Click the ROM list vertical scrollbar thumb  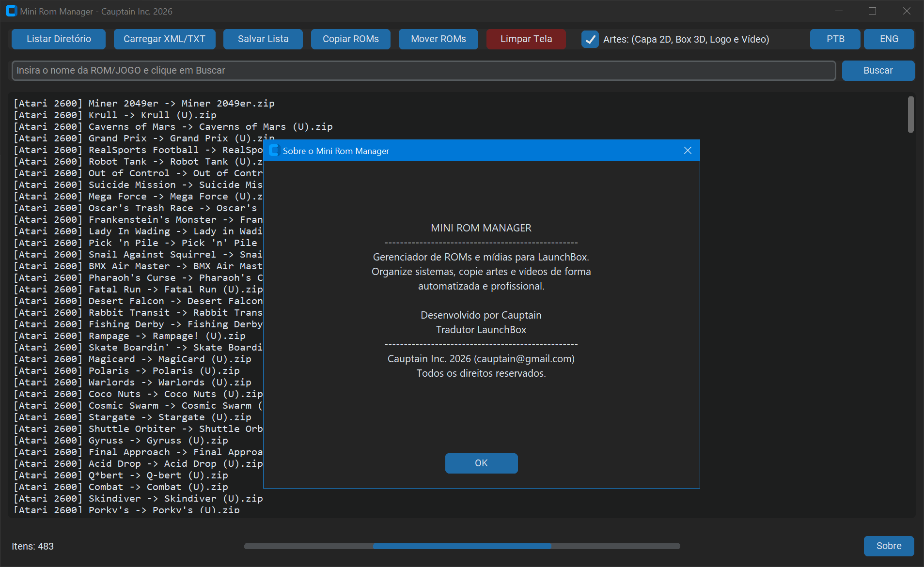[910, 115]
